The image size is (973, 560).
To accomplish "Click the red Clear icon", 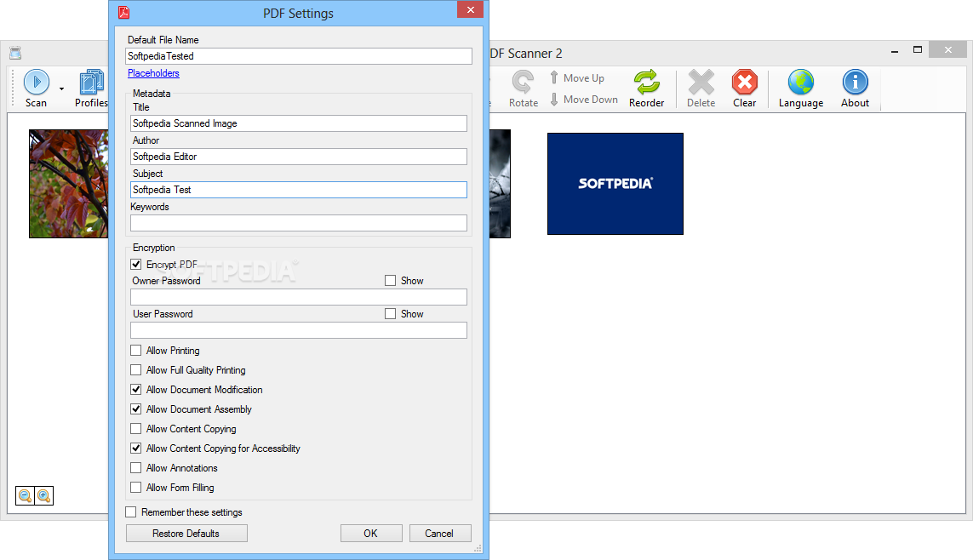I will coord(745,82).
